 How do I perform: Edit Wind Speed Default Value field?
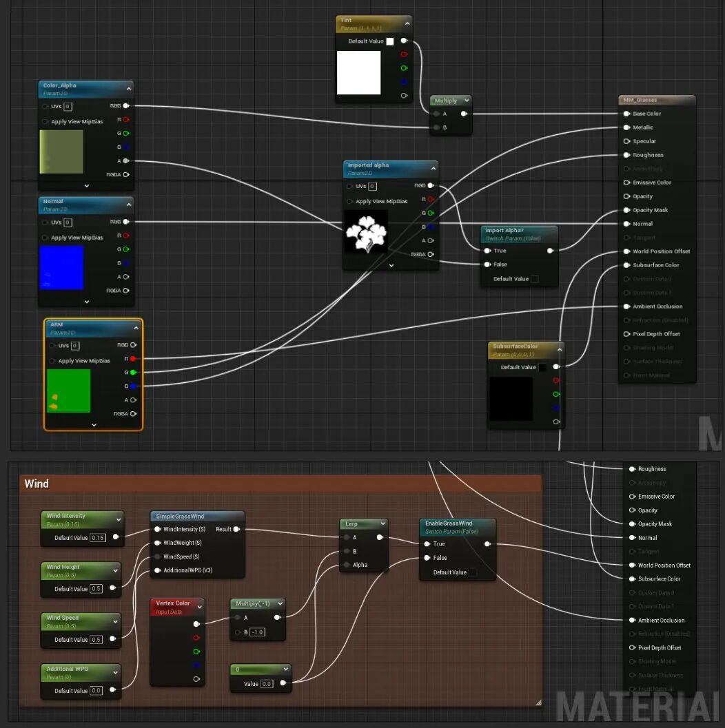(x=96, y=639)
